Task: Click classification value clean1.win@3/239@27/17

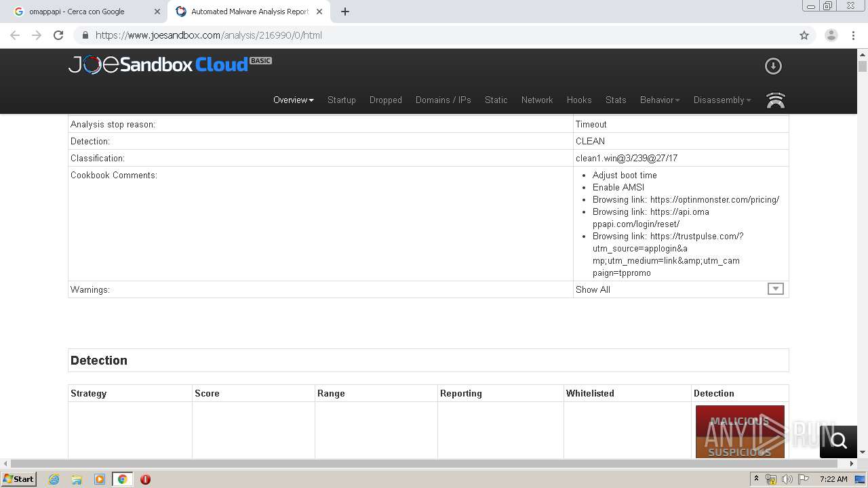Action: 627,158
